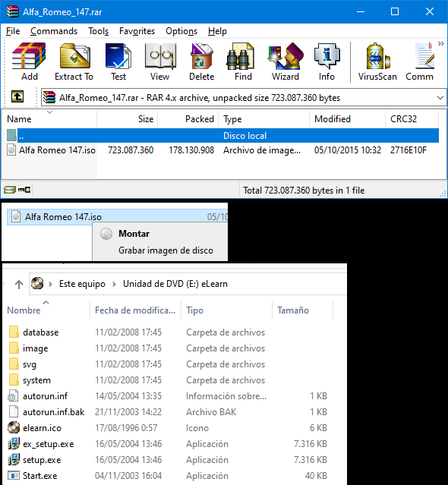
Task: Sort by Modified column header
Action: pyautogui.click(x=347, y=119)
